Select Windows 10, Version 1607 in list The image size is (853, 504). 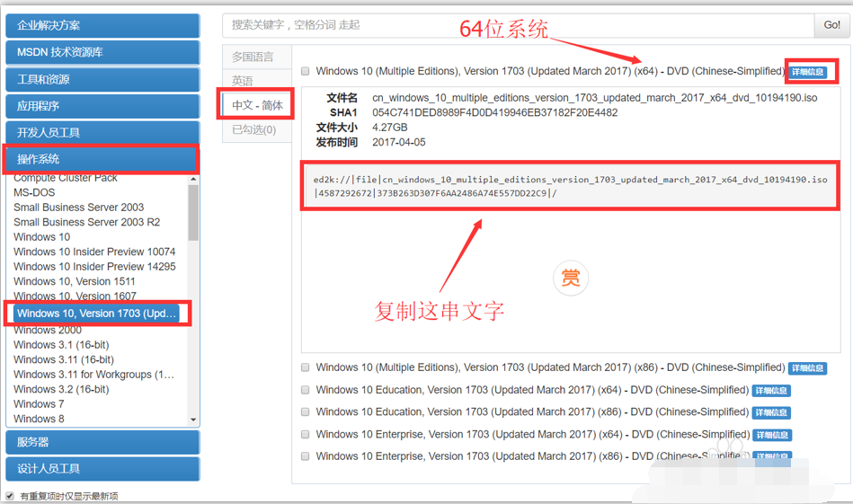(x=75, y=296)
